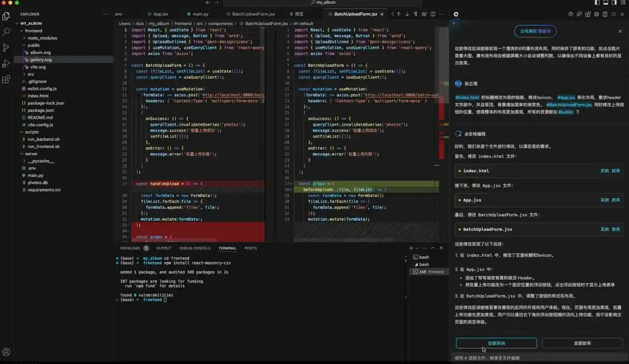The height and width of the screenshot is (364, 629).
Task: Click the chat input field at bottom
Action: point(537,358)
